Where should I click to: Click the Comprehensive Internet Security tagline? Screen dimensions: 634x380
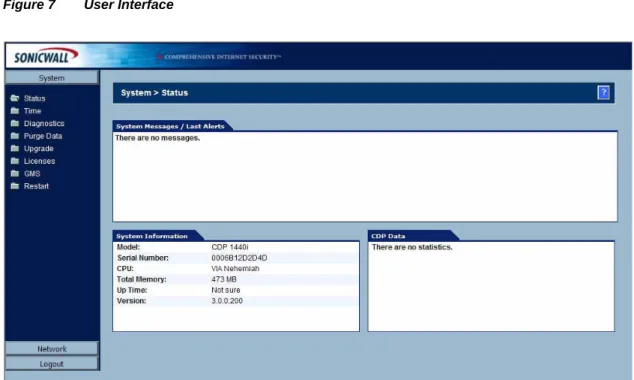pyautogui.click(x=222, y=57)
